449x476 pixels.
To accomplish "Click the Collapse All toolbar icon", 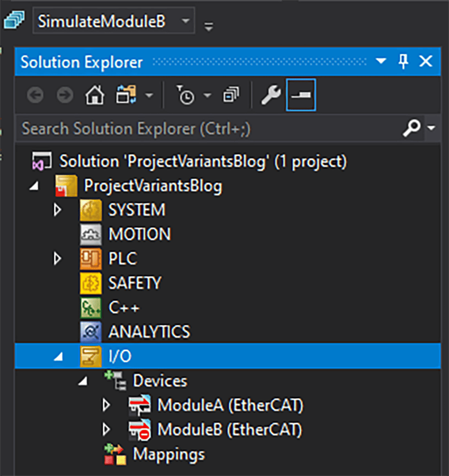I will point(230,95).
